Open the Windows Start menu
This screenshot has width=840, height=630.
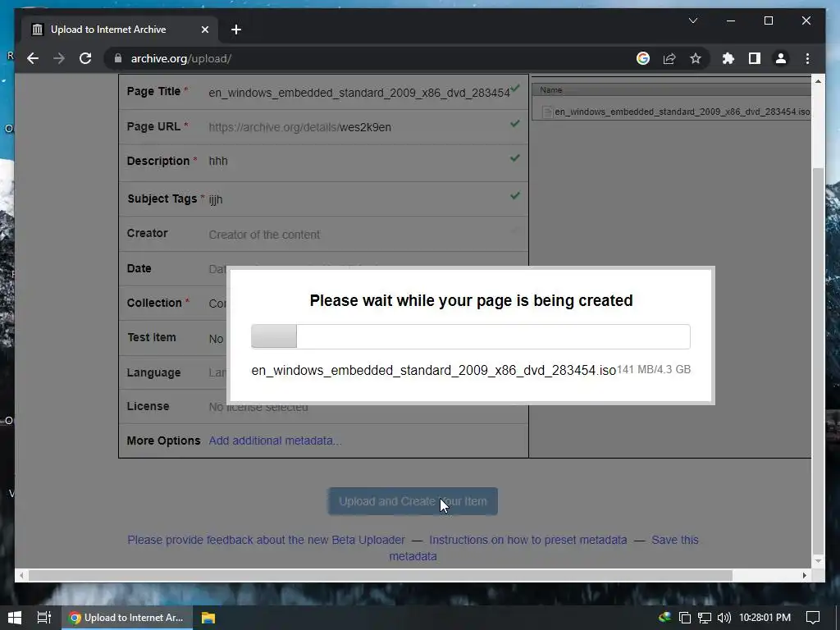15,617
